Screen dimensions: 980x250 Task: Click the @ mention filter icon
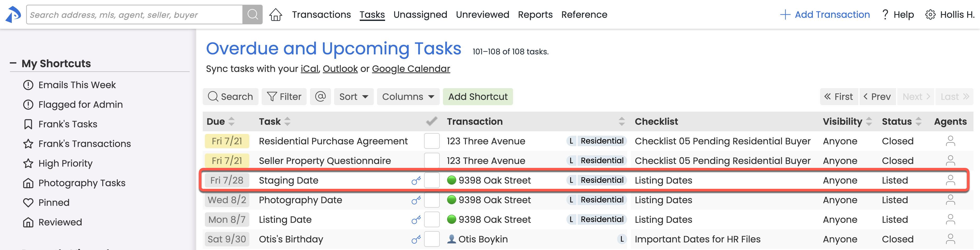click(x=320, y=97)
